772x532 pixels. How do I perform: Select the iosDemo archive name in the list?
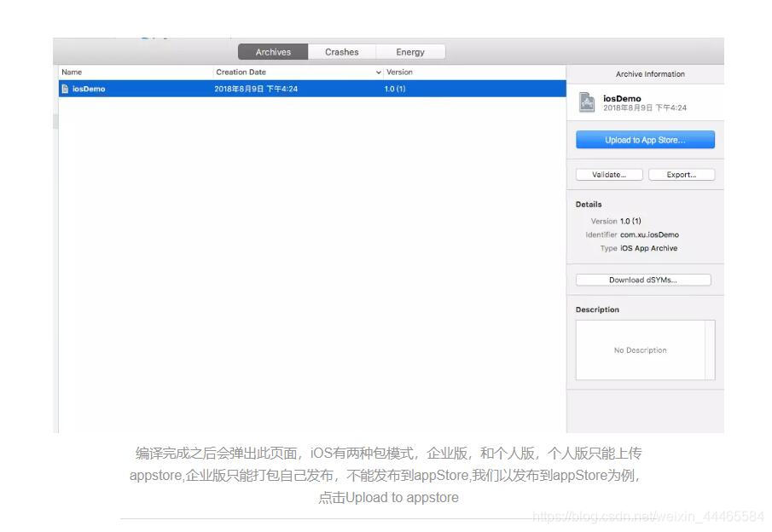[89, 89]
